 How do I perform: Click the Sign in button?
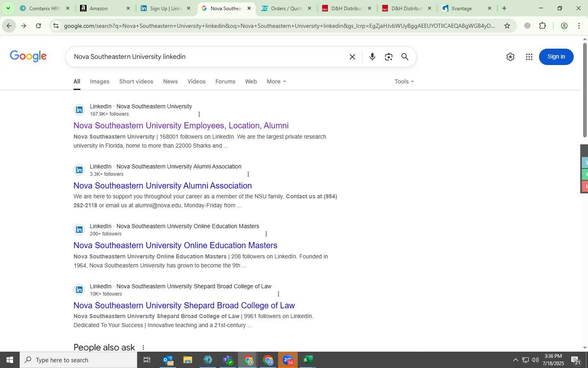[x=556, y=57]
